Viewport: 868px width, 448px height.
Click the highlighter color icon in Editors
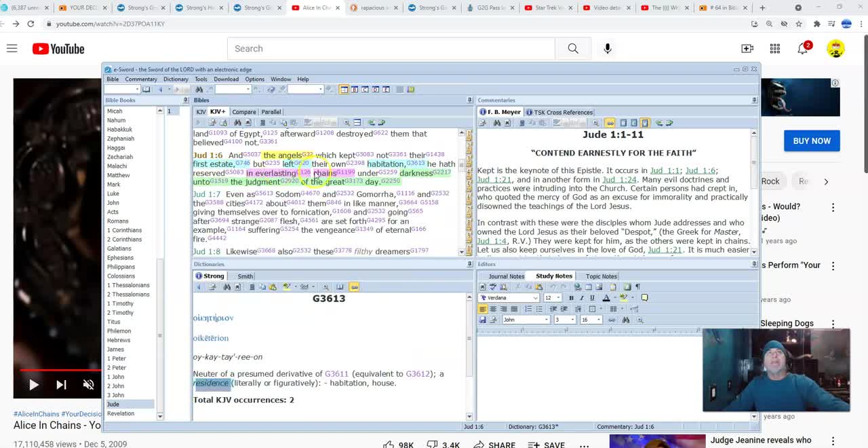pos(624,298)
